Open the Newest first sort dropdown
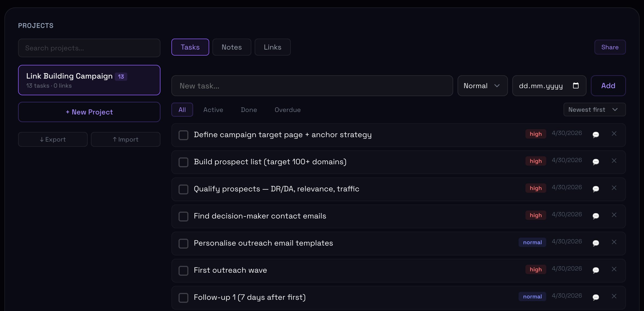The image size is (644, 311). pos(594,110)
